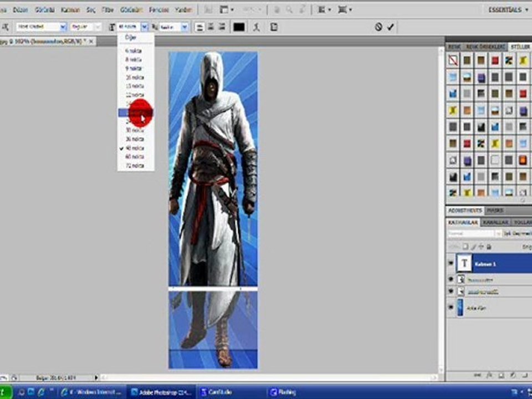Toggle lock all padlock icon
This screenshot has width=532, height=399.
click(489, 247)
